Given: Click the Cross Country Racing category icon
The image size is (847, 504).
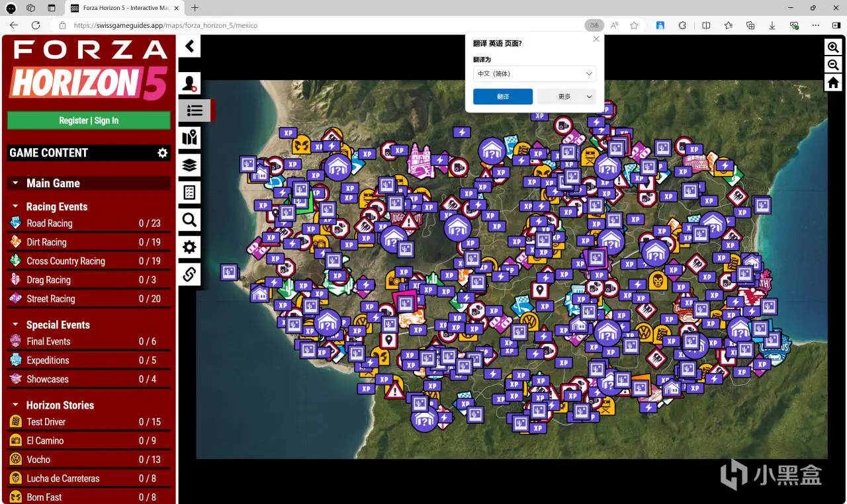Looking at the screenshot, I should click(x=15, y=261).
